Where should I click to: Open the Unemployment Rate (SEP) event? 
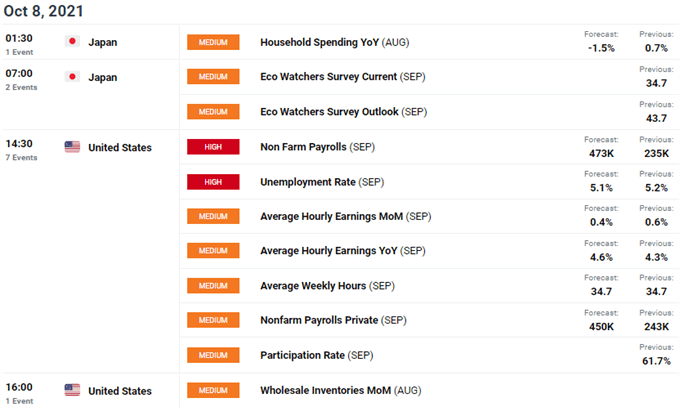click(x=322, y=182)
